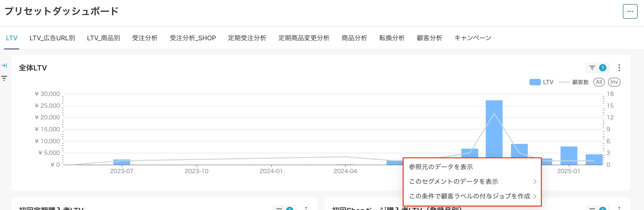
Task: Open the 転換分析 tab
Action: point(392,38)
